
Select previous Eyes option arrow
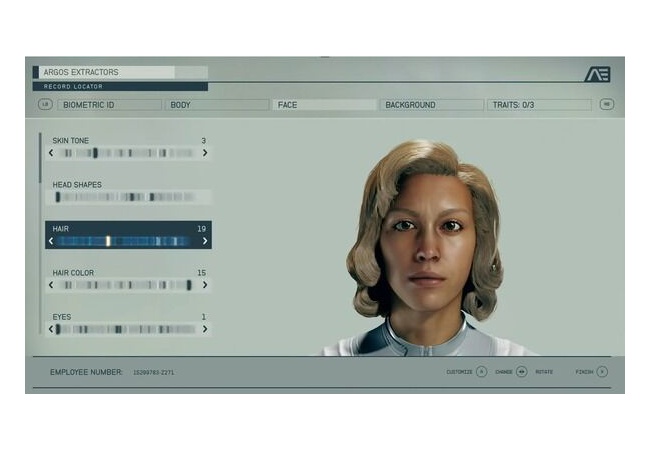pyautogui.click(x=51, y=329)
